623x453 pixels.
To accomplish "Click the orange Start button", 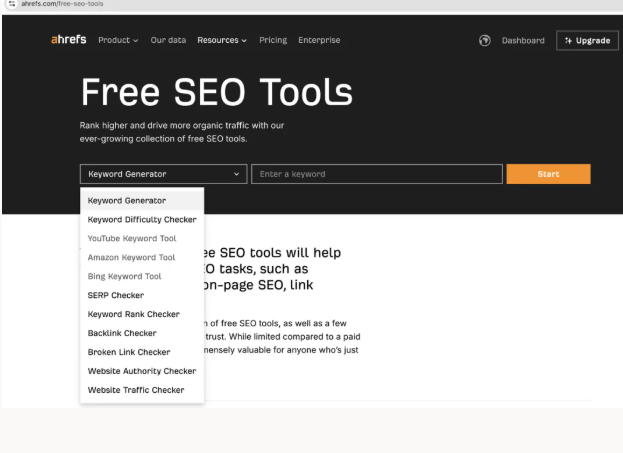I will point(548,174).
